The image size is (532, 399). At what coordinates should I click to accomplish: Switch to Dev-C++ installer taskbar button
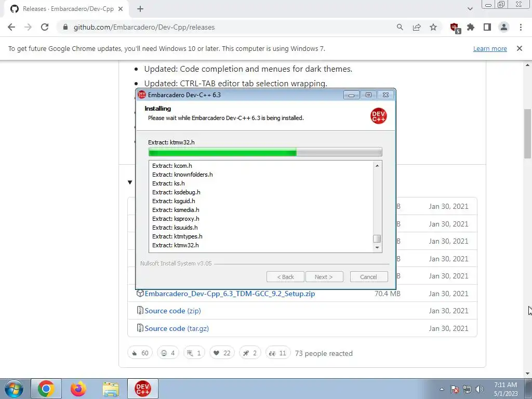click(143, 389)
